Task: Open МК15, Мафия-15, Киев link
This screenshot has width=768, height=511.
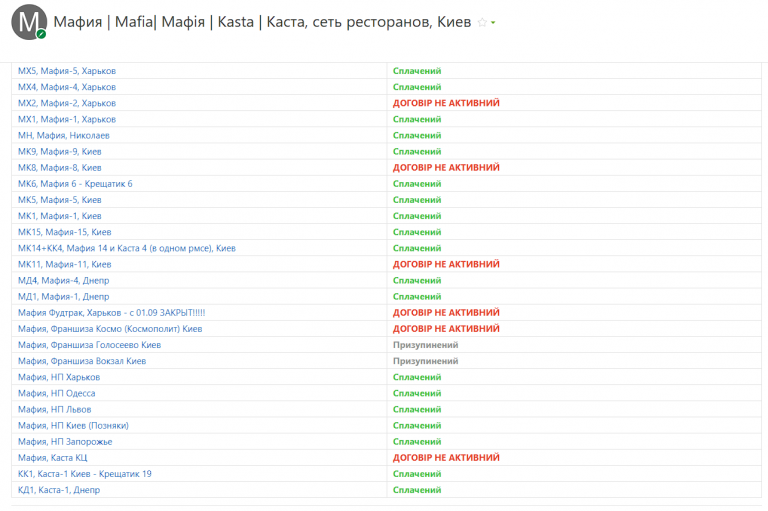Action: click(65, 232)
